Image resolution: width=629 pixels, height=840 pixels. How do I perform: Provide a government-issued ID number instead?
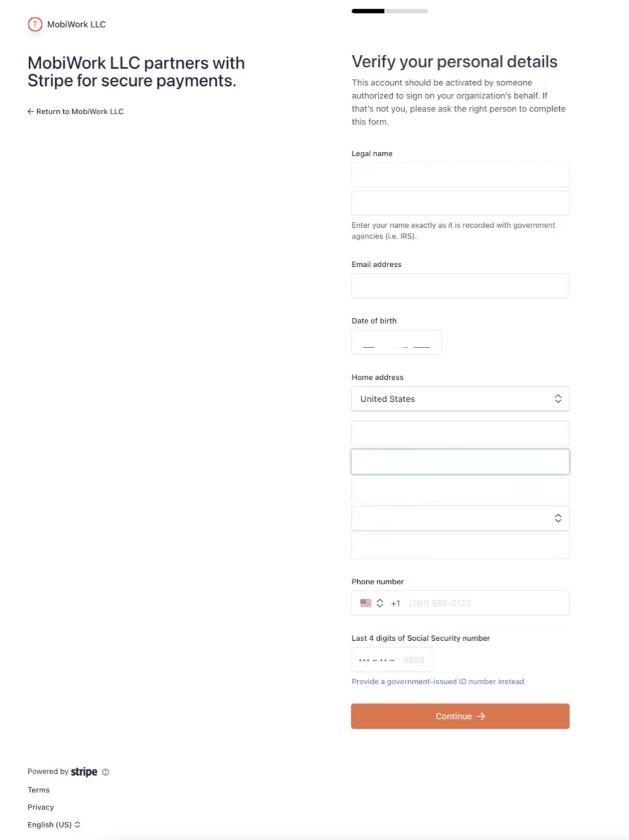tap(437, 681)
